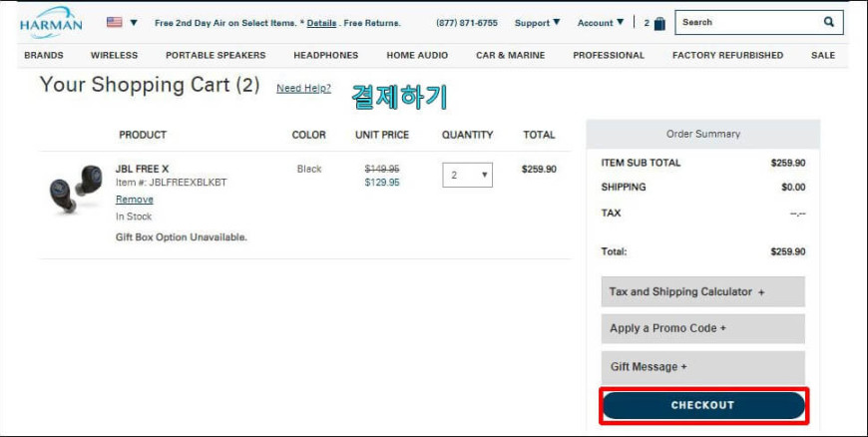Image resolution: width=868 pixels, height=437 pixels.
Task: Click the Gift Box Option Unavailable text
Action: click(181, 237)
